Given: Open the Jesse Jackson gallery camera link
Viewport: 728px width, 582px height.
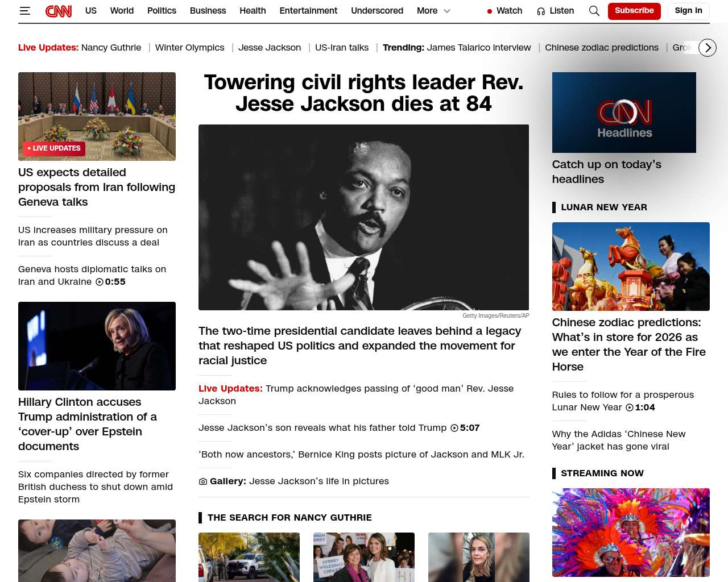Looking at the screenshot, I should pyautogui.click(x=203, y=481).
